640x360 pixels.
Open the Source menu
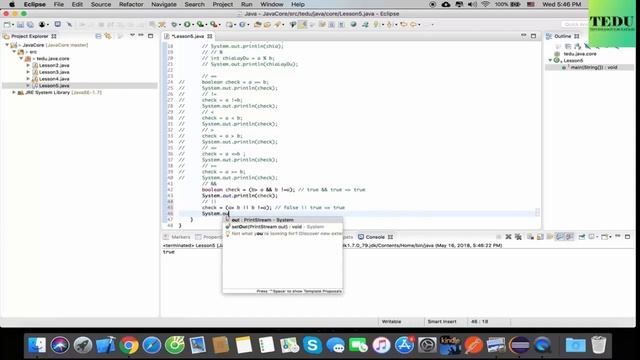point(101,4)
